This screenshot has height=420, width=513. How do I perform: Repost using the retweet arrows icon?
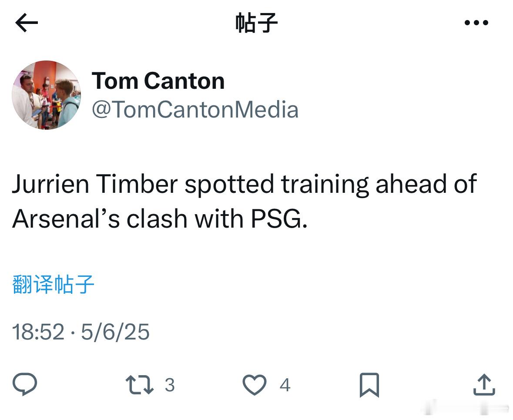point(139,385)
